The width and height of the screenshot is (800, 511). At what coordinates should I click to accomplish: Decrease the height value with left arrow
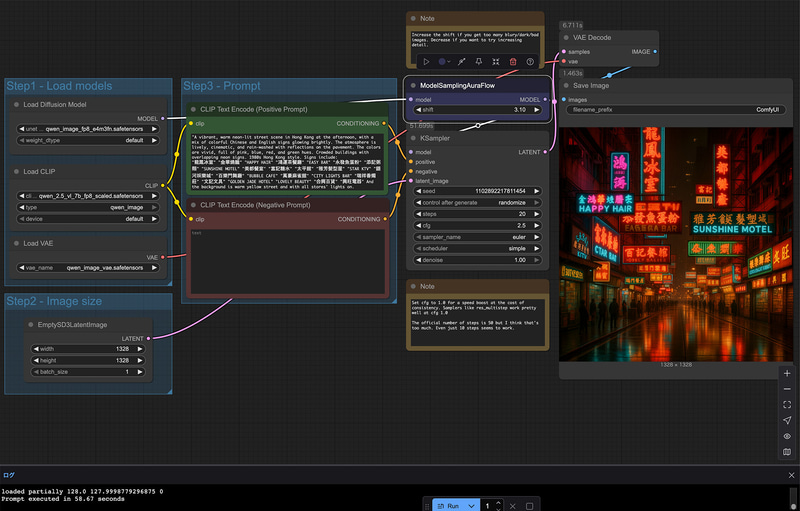36,361
